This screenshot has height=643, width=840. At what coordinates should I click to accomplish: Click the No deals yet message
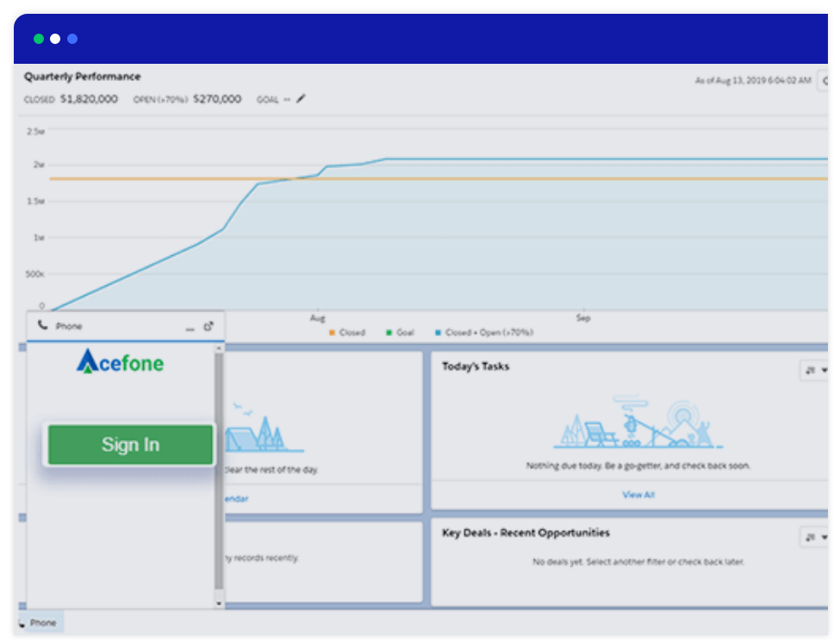click(638, 562)
